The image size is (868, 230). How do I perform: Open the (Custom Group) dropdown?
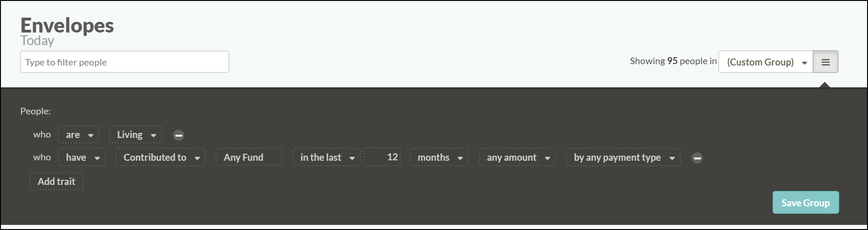tap(766, 62)
